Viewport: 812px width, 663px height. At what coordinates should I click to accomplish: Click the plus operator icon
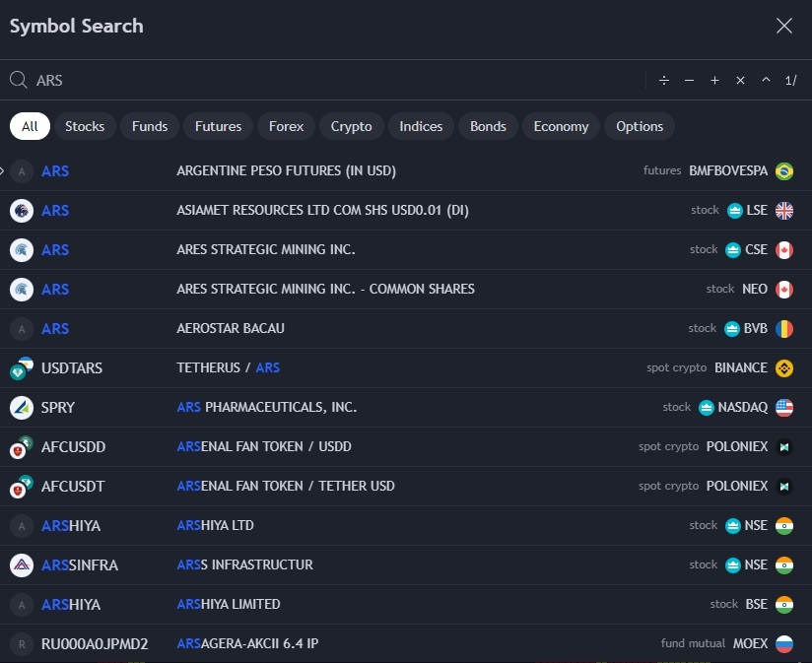point(715,81)
